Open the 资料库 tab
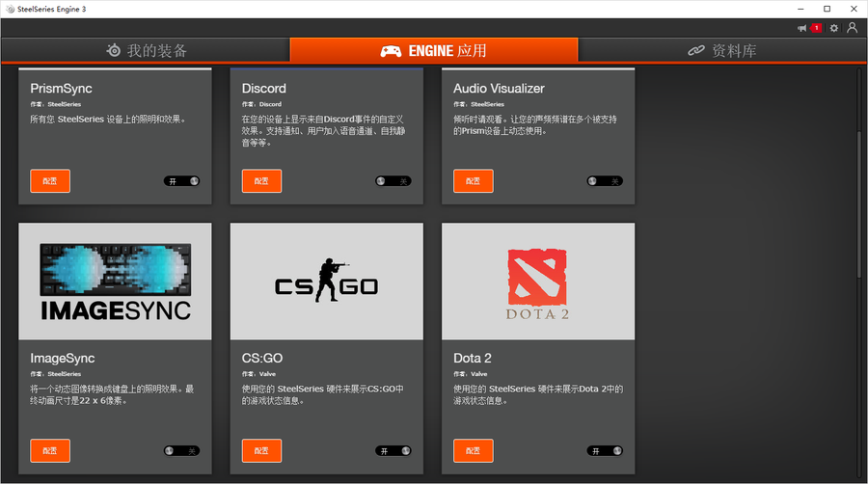 point(722,50)
